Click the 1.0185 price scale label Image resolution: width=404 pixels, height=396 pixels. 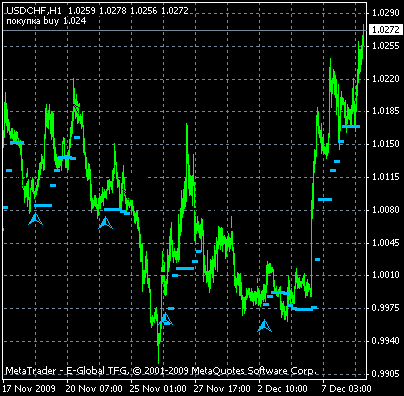[x=386, y=111]
